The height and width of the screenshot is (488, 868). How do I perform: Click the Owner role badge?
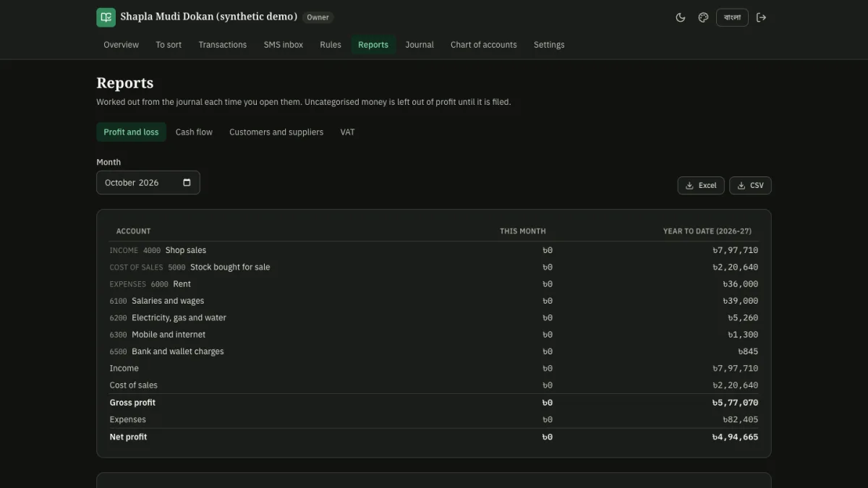click(x=318, y=17)
